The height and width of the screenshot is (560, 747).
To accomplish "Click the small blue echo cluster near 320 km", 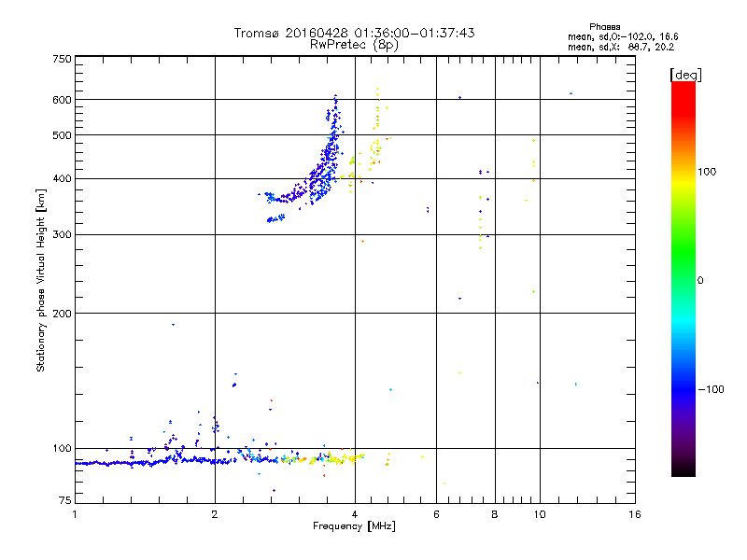I will click(275, 218).
